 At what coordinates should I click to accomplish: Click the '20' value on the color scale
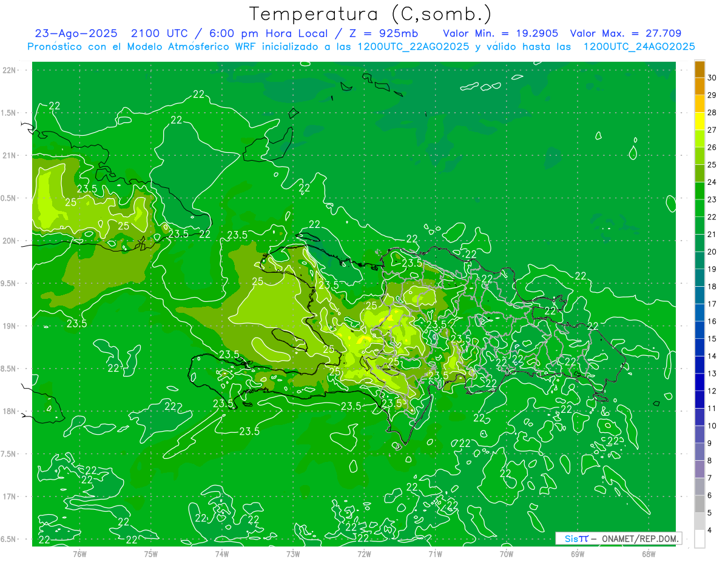[x=712, y=252]
